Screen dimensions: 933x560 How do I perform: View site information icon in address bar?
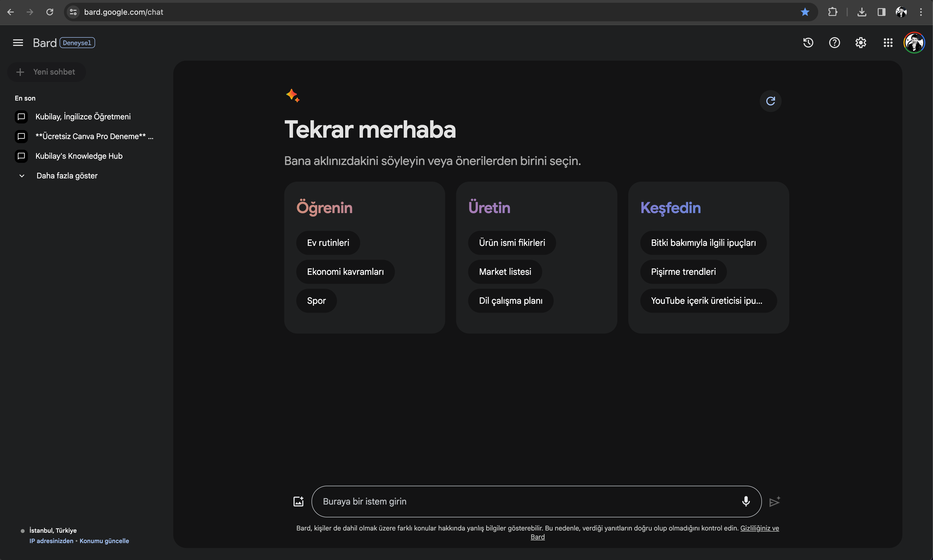pos(73,12)
